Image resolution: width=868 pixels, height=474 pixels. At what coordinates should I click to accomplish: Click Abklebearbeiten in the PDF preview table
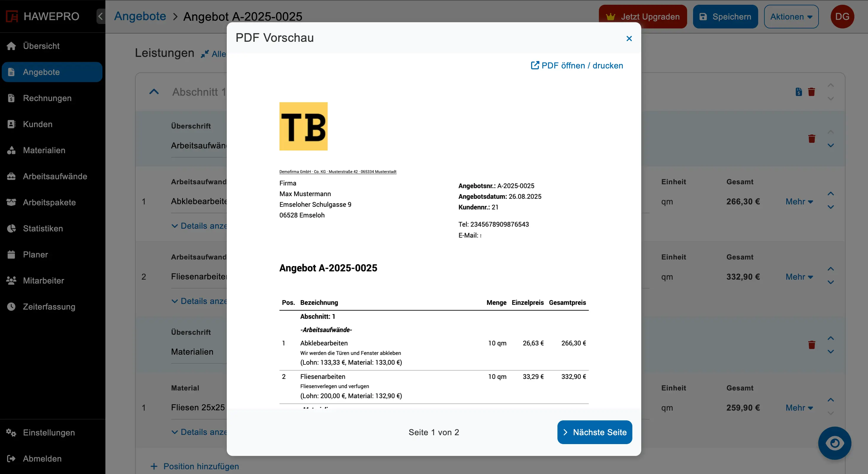(324, 343)
